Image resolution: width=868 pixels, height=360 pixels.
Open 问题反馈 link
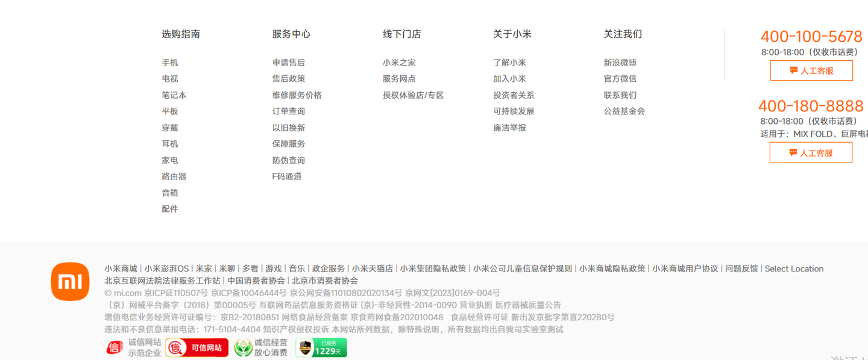click(741, 268)
